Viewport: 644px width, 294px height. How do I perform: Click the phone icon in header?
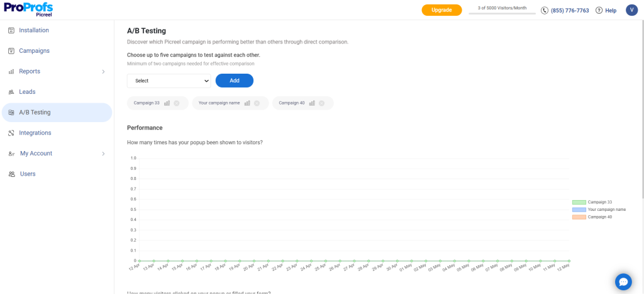pos(545,10)
